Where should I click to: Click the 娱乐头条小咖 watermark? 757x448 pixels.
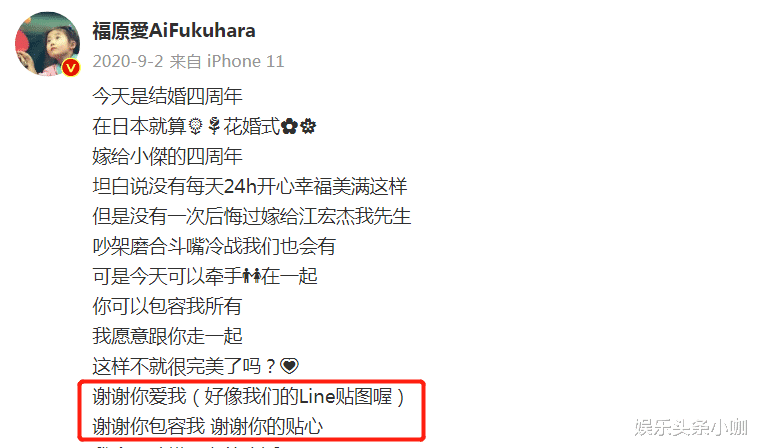tap(691, 427)
